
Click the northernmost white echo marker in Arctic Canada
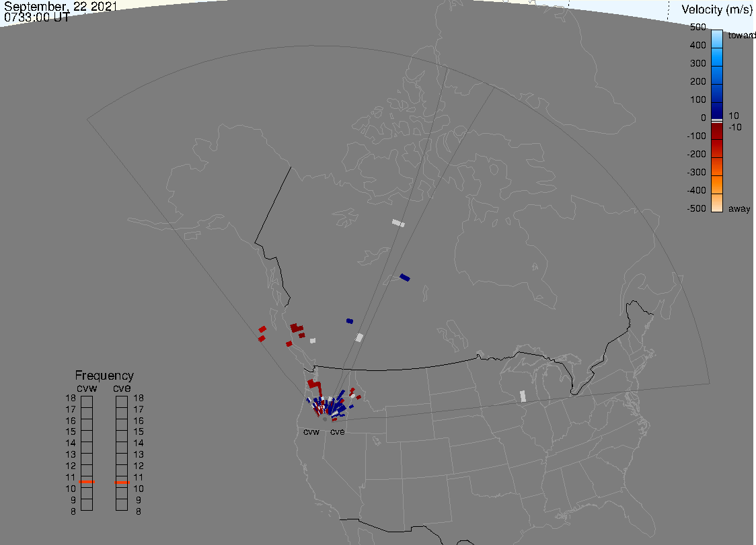coord(398,223)
